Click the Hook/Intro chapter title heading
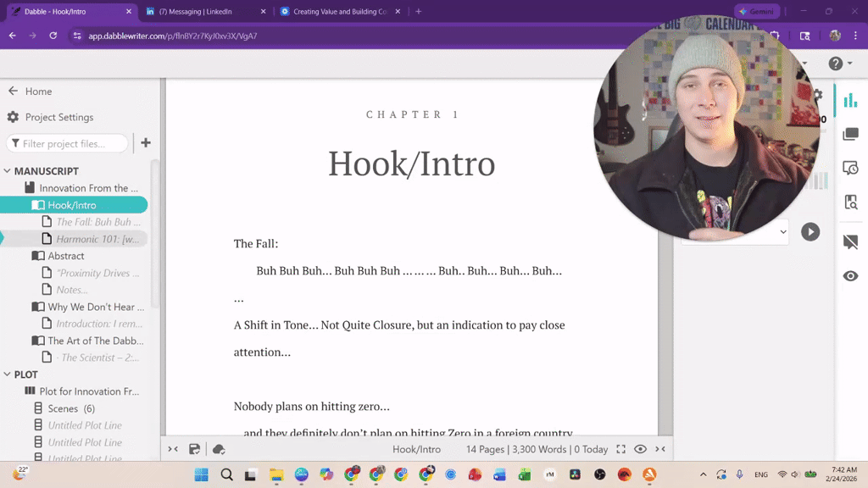The width and height of the screenshot is (868, 488). tap(411, 164)
